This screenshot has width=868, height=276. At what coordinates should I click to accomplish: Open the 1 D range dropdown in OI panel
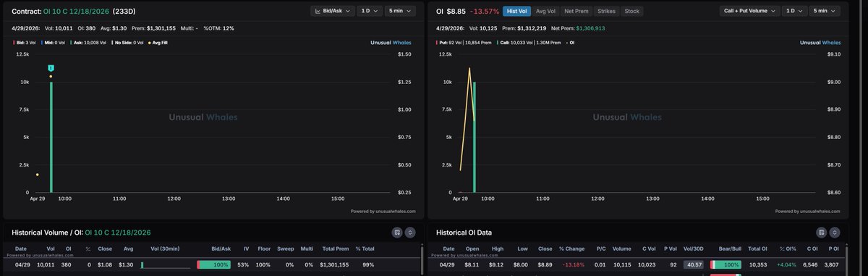[794, 11]
